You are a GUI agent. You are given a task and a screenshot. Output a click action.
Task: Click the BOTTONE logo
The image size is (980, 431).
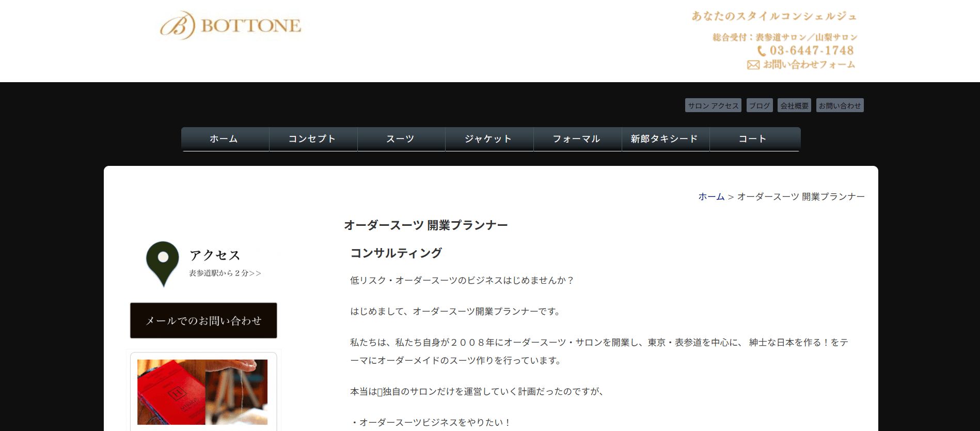pyautogui.click(x=230, y=25)
